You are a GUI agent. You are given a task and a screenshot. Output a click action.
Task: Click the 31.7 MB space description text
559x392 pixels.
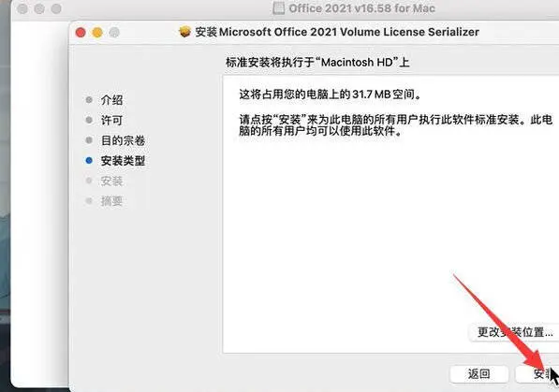pos(331,94)
